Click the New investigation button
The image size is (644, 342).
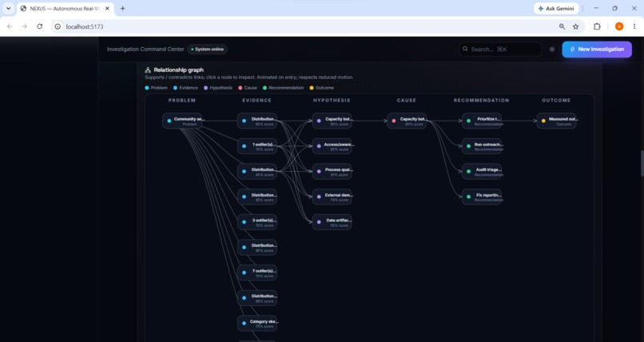coord(597,50)
